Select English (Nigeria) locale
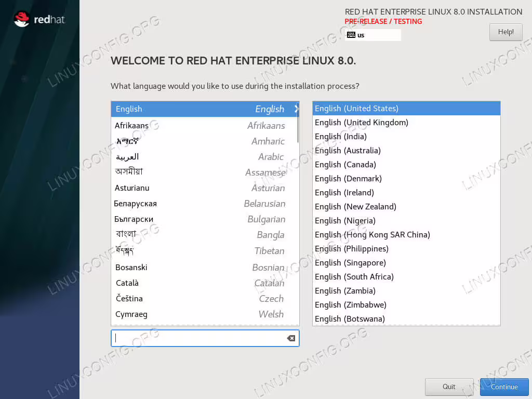Screen dimensions: 532x399 [x=406, y=220]
